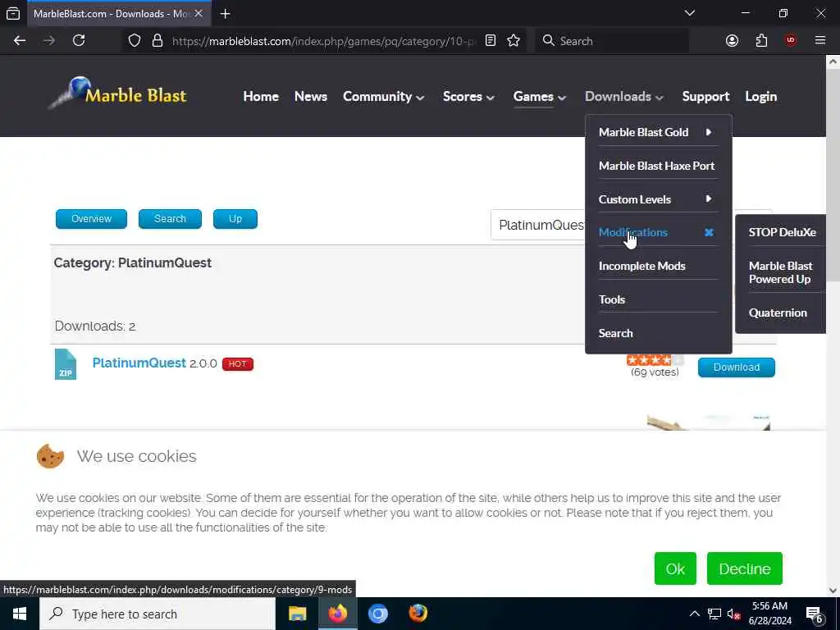
Task: Click the active Firefox taskbar icon
Action: (x=338, y=614)
